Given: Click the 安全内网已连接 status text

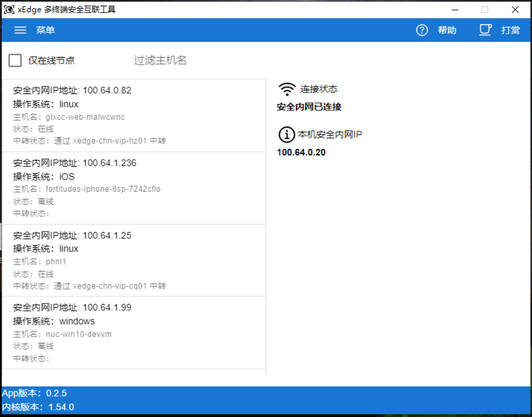Looking at the screenshot, I should click(x=309, y=107).
